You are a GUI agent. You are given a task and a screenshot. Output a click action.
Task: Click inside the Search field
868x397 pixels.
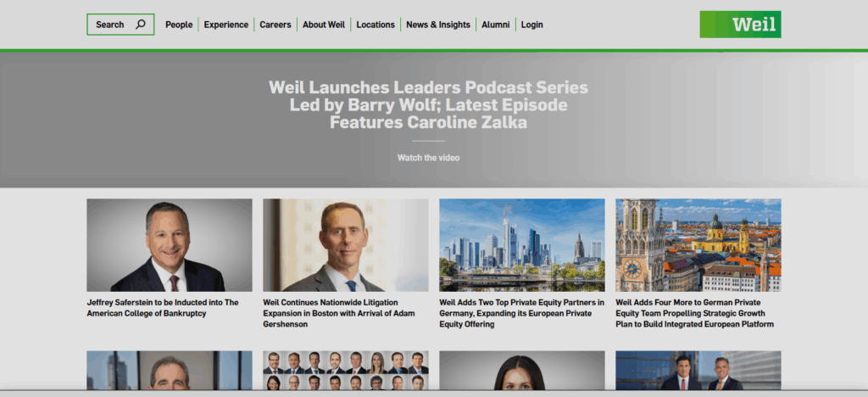pos(120,25)
